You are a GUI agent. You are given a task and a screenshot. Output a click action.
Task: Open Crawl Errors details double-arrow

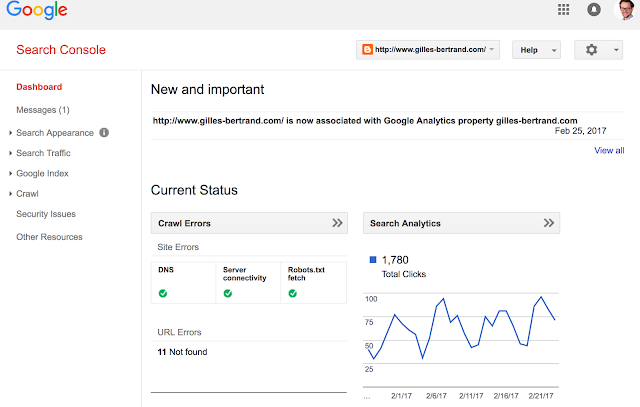click(x=337, y=223)
